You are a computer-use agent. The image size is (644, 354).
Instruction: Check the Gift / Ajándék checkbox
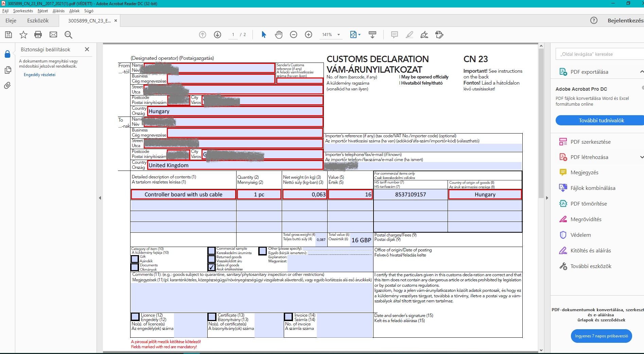pos(135,259)
